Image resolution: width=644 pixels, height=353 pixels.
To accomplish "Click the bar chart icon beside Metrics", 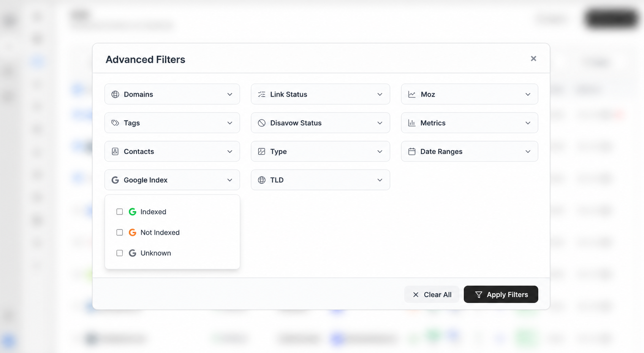I will pyautogui.click(x=412, y=123).
